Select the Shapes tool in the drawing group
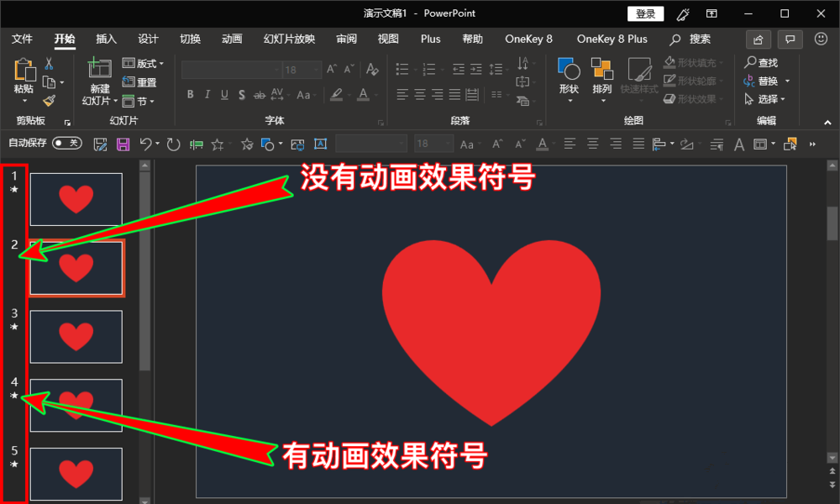This screenshot has height=504, width=840. [x=569, y=80]
